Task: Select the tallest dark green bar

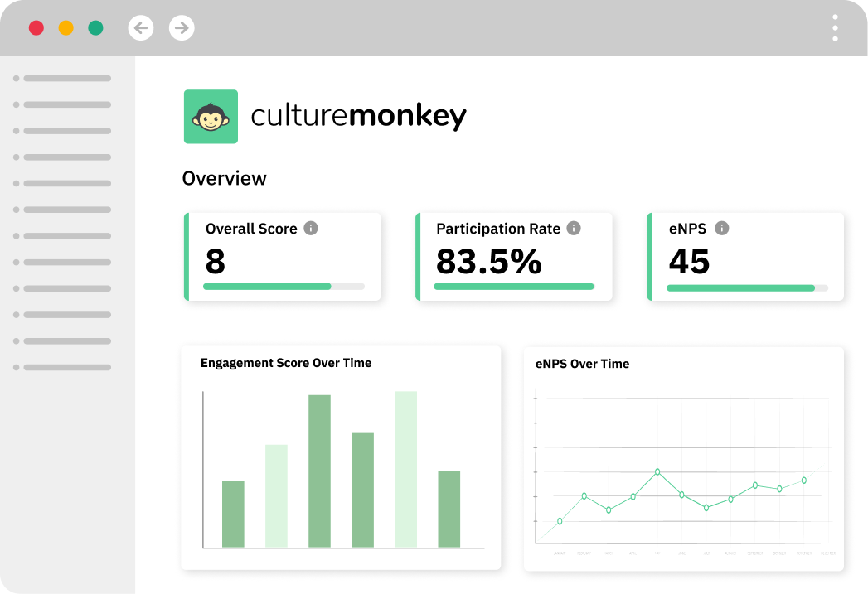Action: pyautogui.click(x=319, y=471)
